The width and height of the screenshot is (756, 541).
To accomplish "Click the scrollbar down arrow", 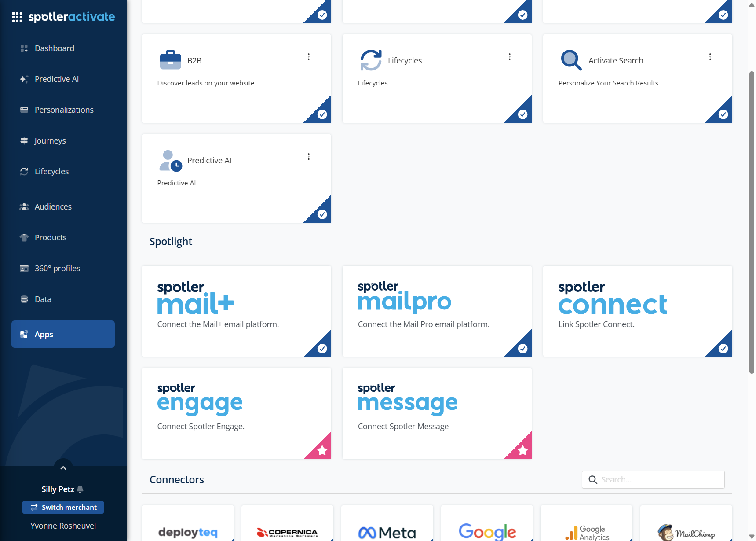I will pyautogui.click(x=752, y=537).
